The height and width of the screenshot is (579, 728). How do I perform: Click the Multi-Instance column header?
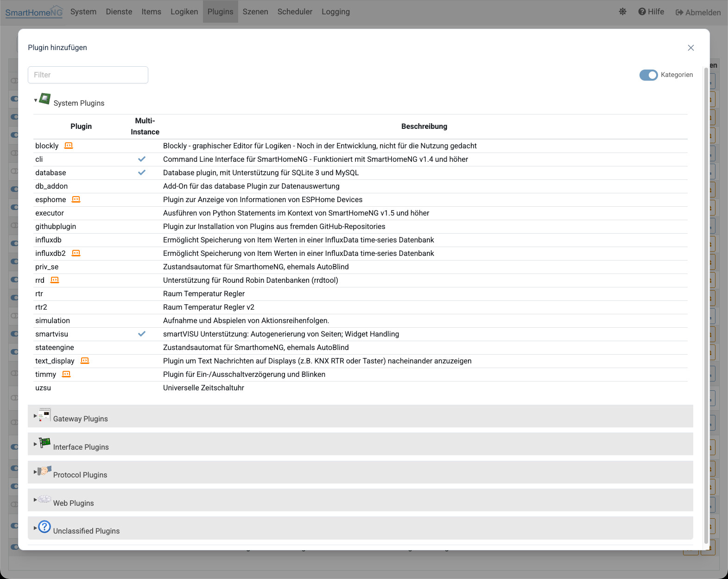click(x=145, y=126)
